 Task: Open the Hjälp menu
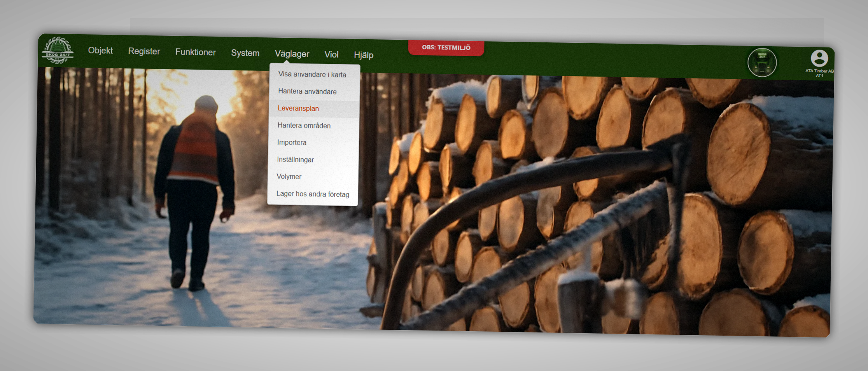point(363,55)
